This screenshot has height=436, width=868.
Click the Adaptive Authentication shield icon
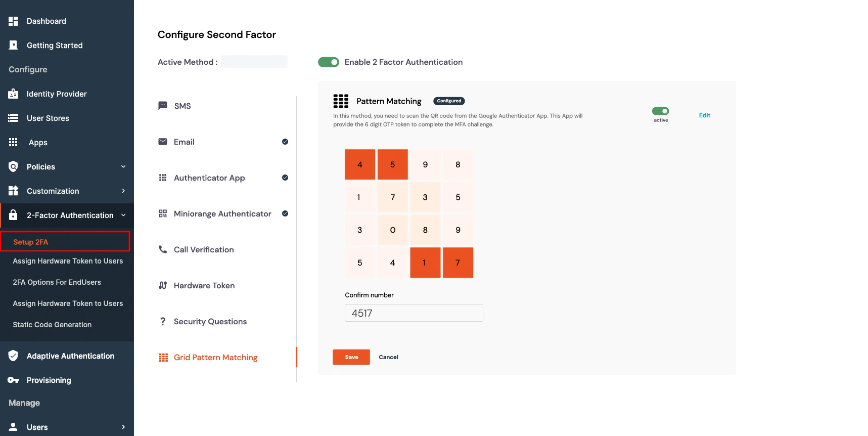tap(13, 356)
